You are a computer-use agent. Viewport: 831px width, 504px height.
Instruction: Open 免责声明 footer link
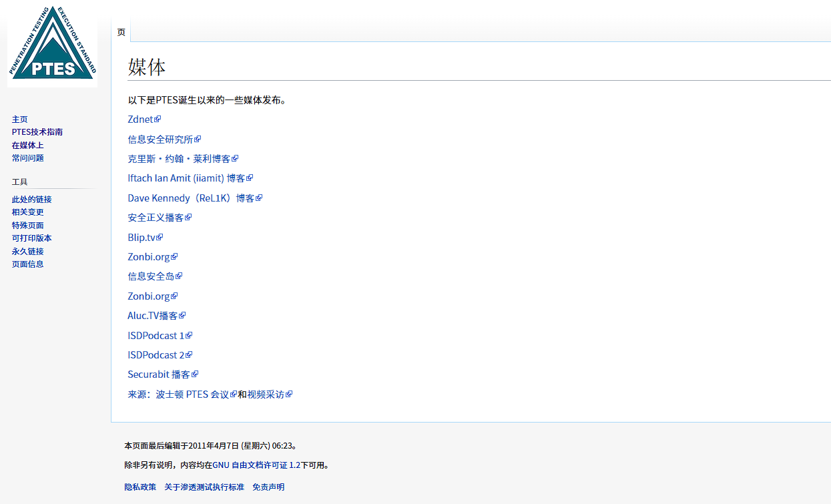tap(268, 487)
